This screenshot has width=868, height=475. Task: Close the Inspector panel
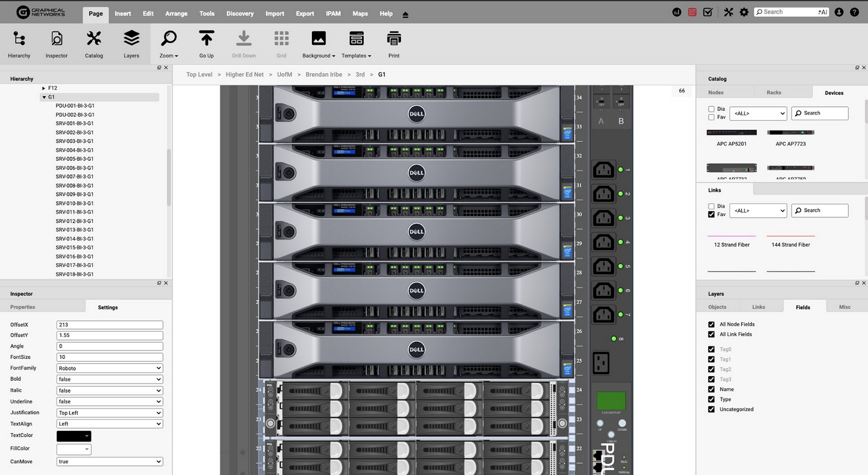166,283
